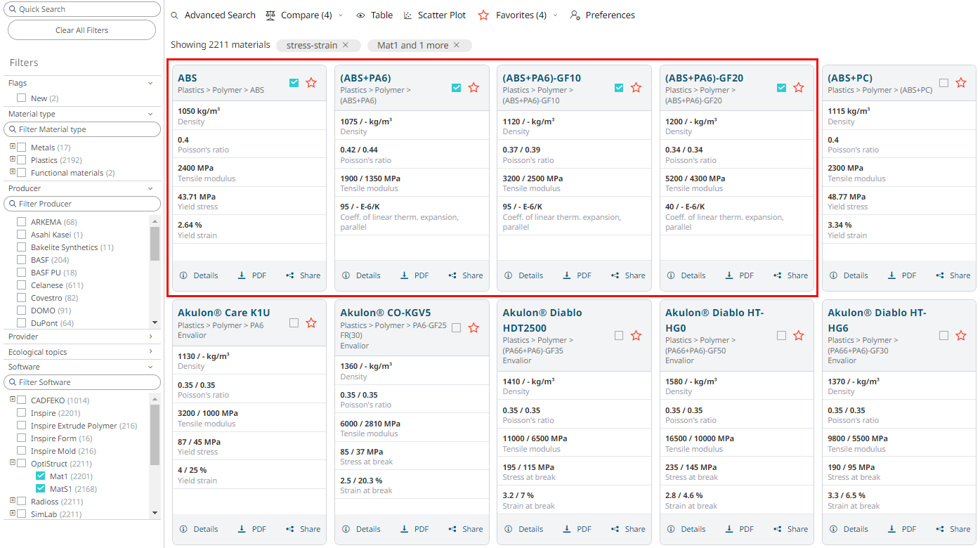The width and height of the screenshot is (980, 548).
Task: Check the (ABS+PC) compare checkbox
Action: coord(944,83)
